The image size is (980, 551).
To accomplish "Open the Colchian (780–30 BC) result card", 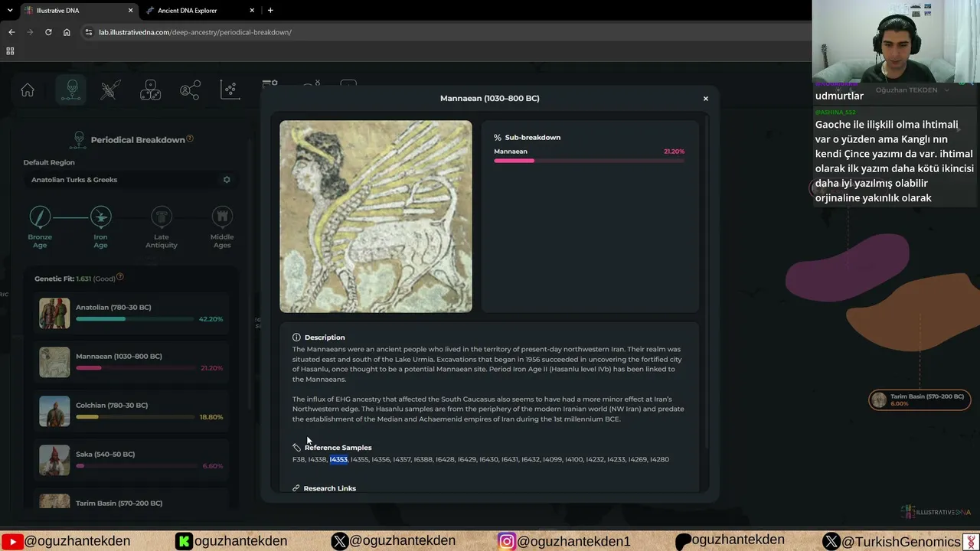I will point(131,412).
